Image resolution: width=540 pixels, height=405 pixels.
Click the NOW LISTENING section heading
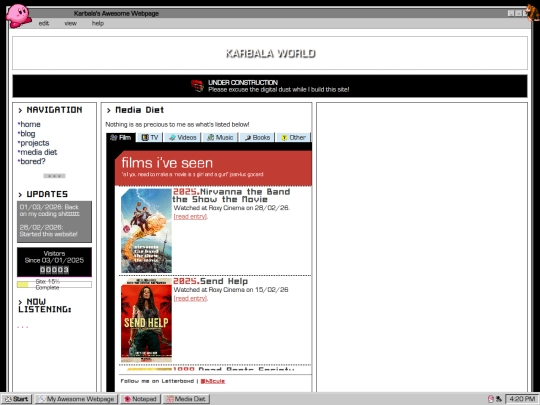pyautogui.click(x=45, y=305)
